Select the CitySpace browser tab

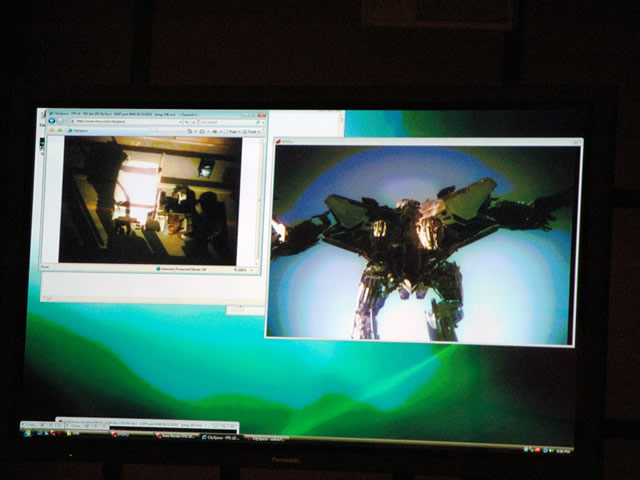[108, 131]
